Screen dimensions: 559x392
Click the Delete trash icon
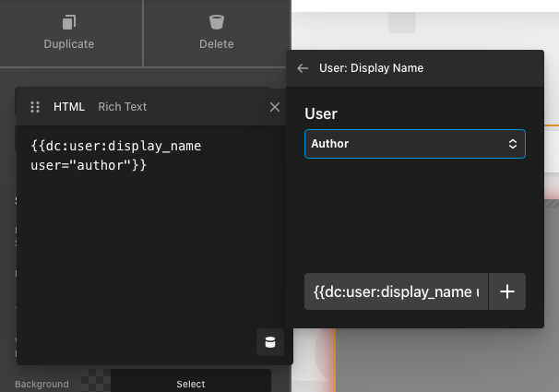pos(217,22)
